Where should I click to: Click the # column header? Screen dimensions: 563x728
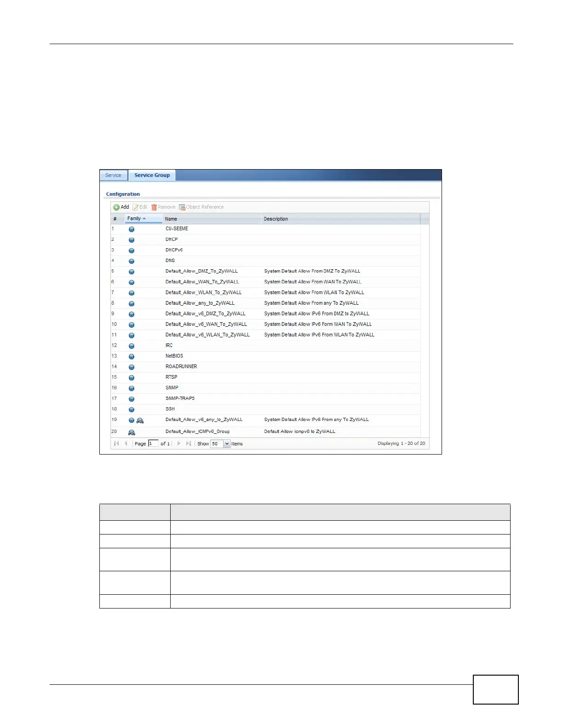pyautogui.click(x=118, y=219)
